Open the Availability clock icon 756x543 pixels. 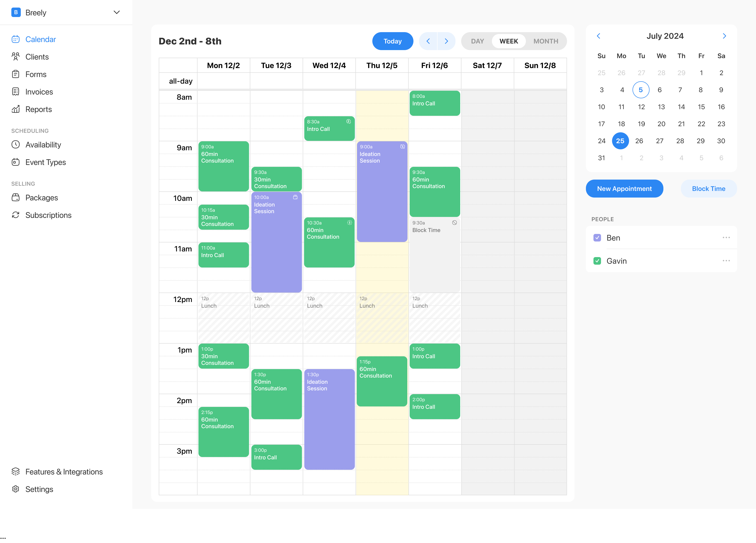[16, 145]
